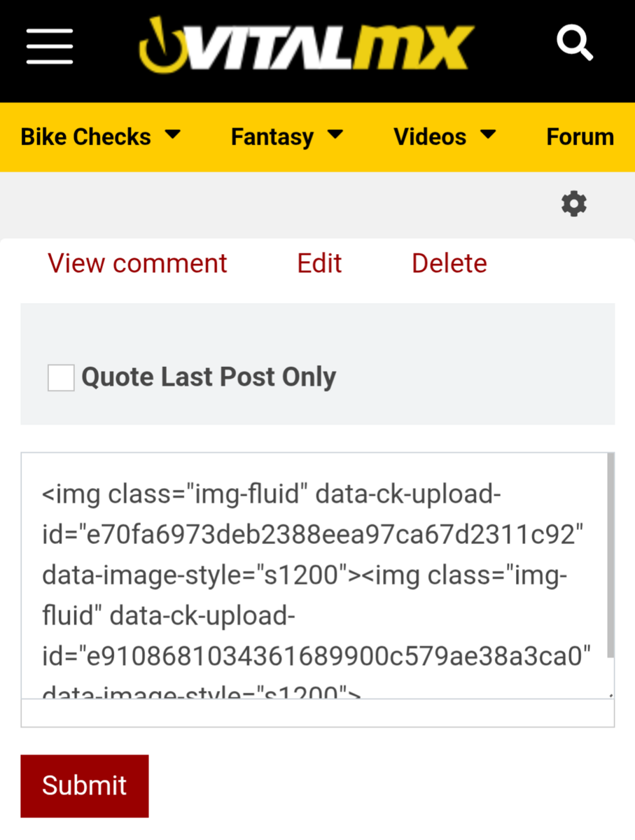Focus the img HTML code text area
The image size is (635, 840).
click(x=315, y=574)
